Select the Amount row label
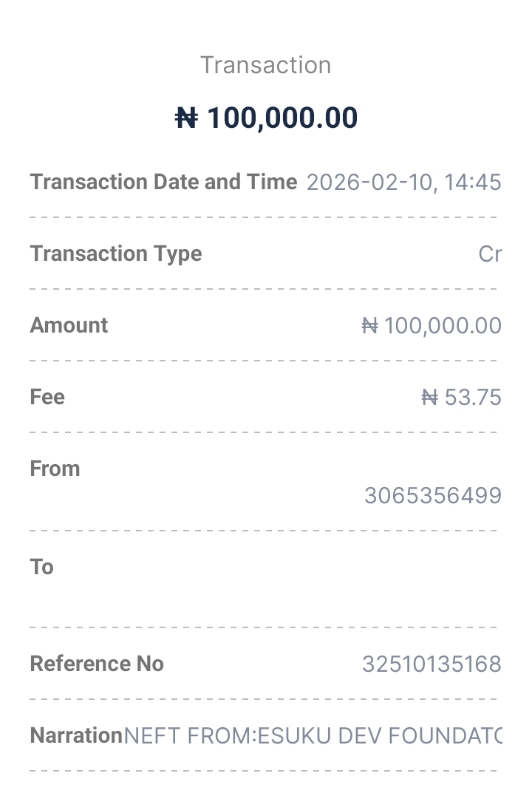This screenshot has height=810, width=532. click(x=69, y=325)
